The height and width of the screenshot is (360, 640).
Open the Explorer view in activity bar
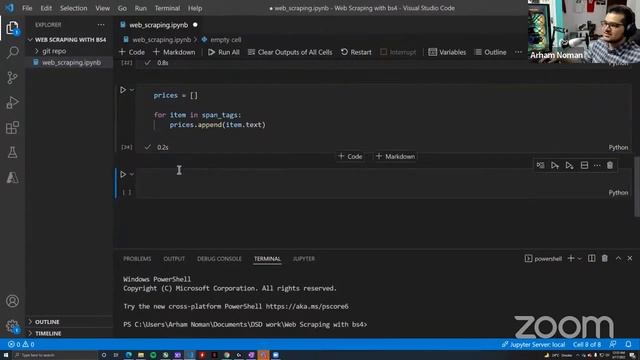pyautogui.click(x=12, y=28)
